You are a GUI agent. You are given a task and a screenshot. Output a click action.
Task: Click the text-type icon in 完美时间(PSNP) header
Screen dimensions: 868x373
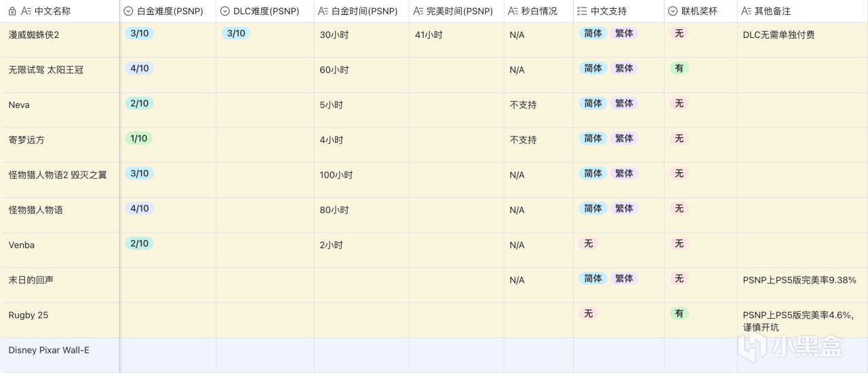(x=418, y=12)
